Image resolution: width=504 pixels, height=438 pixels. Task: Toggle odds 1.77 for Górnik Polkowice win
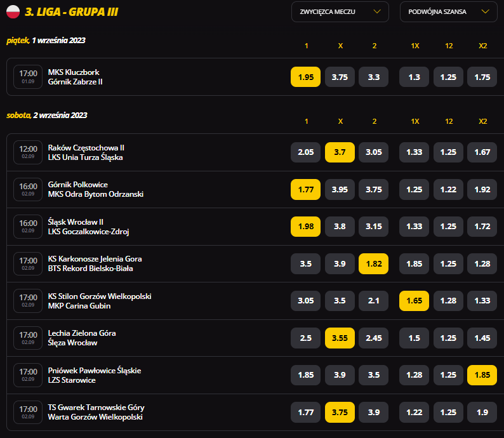(305, 189)
